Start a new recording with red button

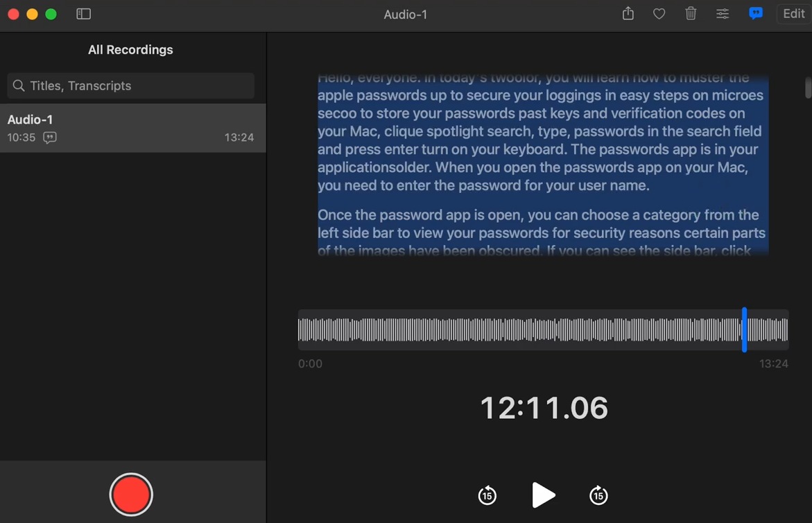pos(131,495)
